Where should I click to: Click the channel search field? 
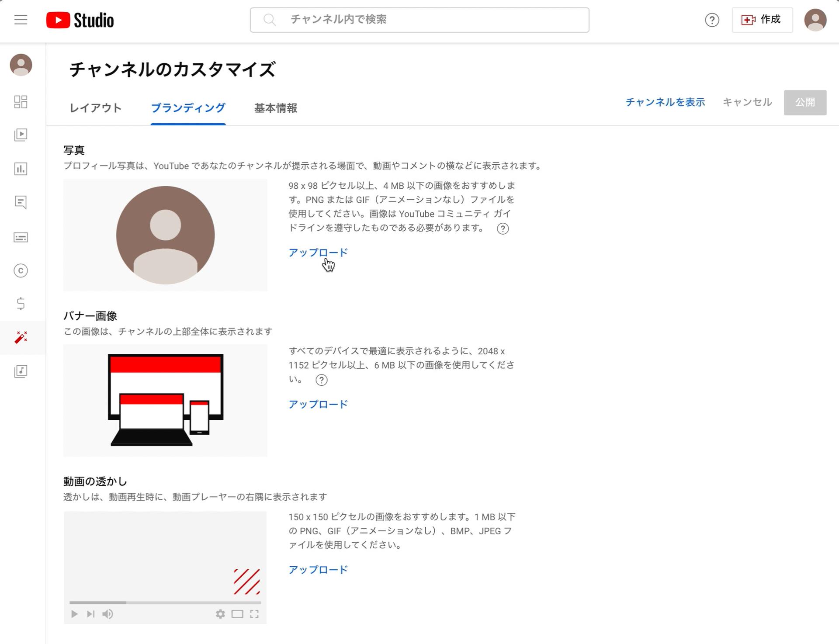tap(419, 19)
